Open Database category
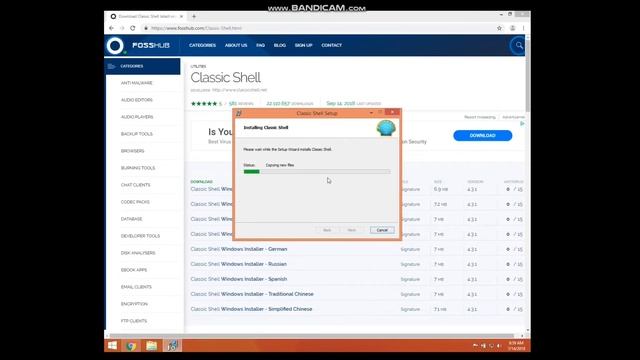Image resolution: width=640 pixels, height=360 pixels. [131, 219]
